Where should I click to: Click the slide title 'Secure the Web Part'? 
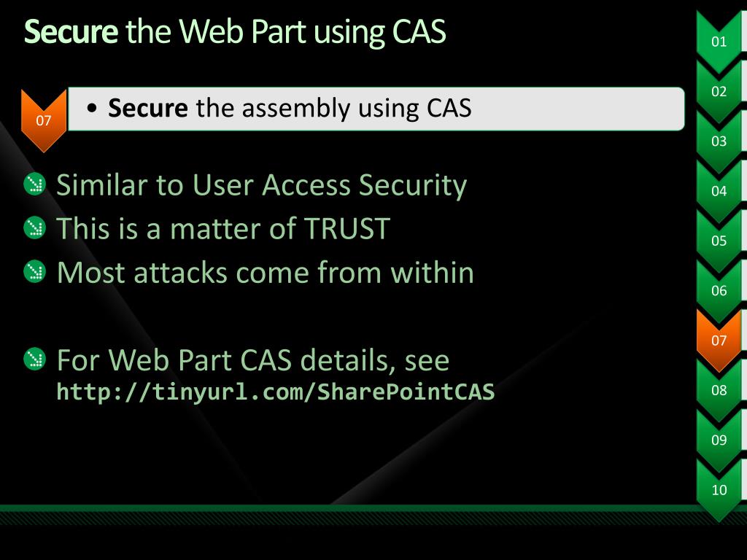point(235,32)
